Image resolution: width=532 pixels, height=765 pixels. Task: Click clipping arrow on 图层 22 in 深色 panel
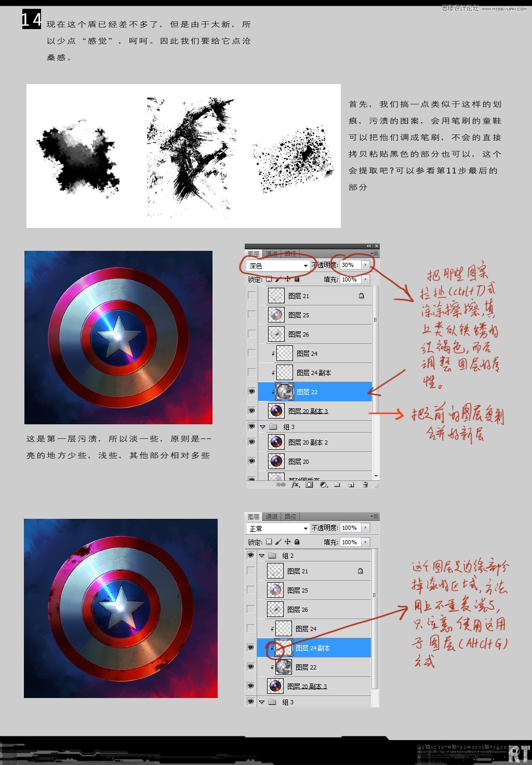click(273, 392)
